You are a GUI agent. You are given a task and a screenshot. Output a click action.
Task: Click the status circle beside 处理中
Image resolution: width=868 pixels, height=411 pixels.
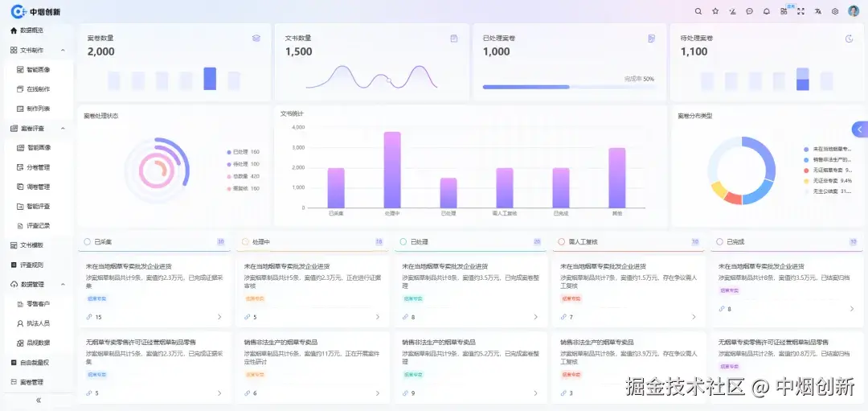pos(245,241)
